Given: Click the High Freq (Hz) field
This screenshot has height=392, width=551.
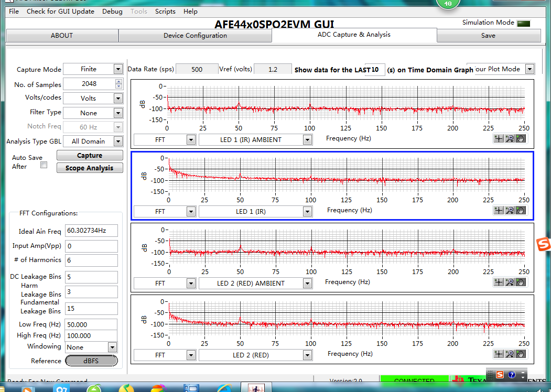Looking at the screenshot, I should [91, 335].
